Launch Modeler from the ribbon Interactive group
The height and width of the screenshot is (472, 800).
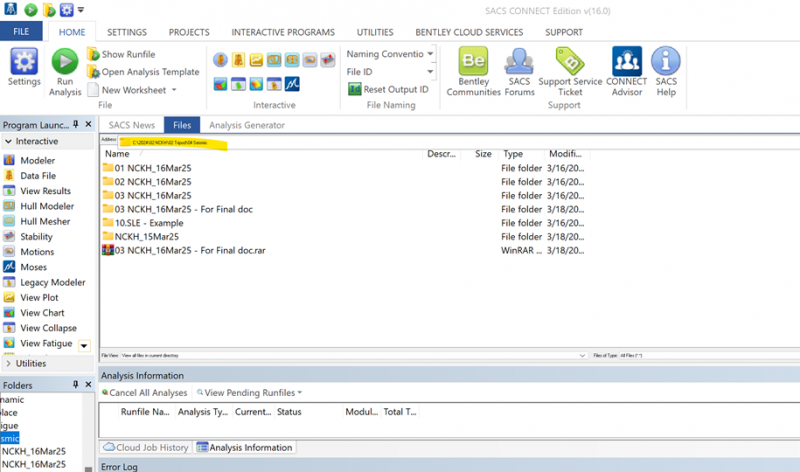tap(220, 60)
